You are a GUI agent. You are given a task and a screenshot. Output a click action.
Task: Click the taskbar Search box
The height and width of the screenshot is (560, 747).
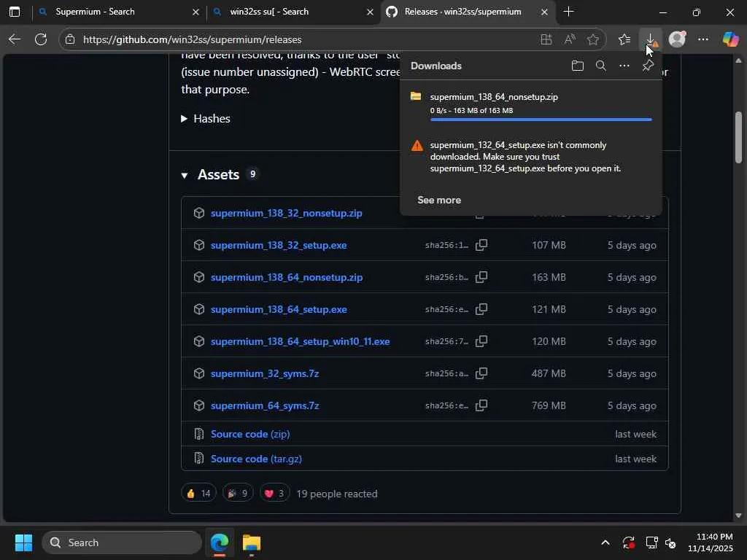[122, 542]
